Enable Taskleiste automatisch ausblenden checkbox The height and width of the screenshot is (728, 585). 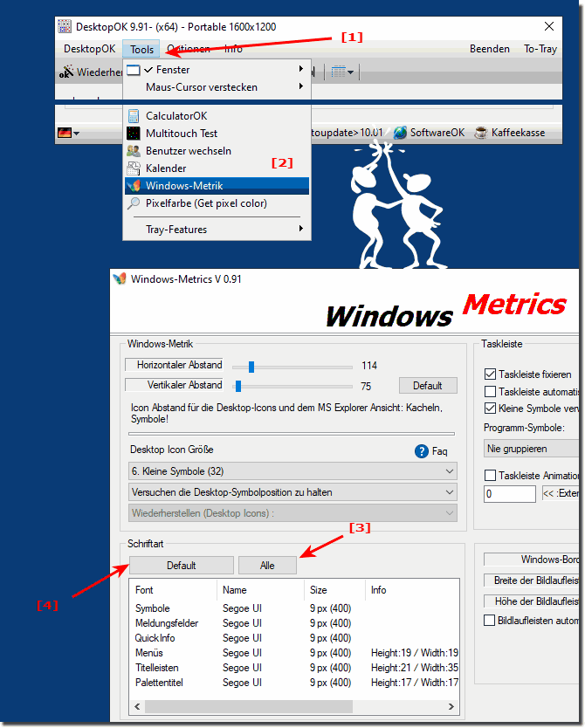coord(490,391)
